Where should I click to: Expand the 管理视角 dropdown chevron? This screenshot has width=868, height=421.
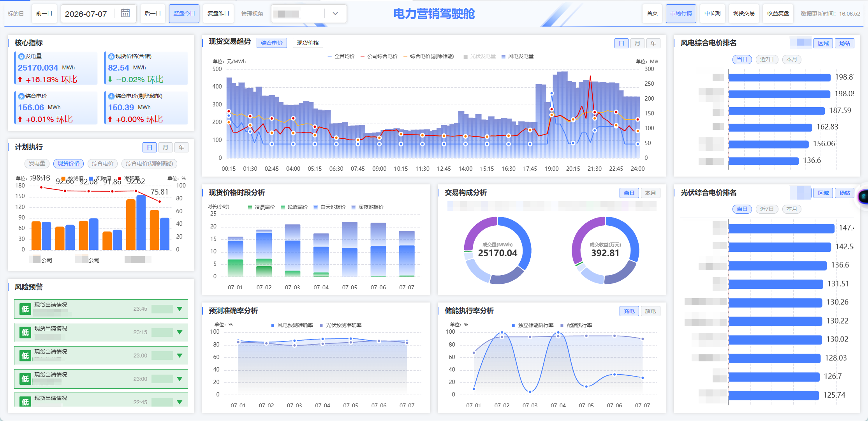click(x=335, y=14)
